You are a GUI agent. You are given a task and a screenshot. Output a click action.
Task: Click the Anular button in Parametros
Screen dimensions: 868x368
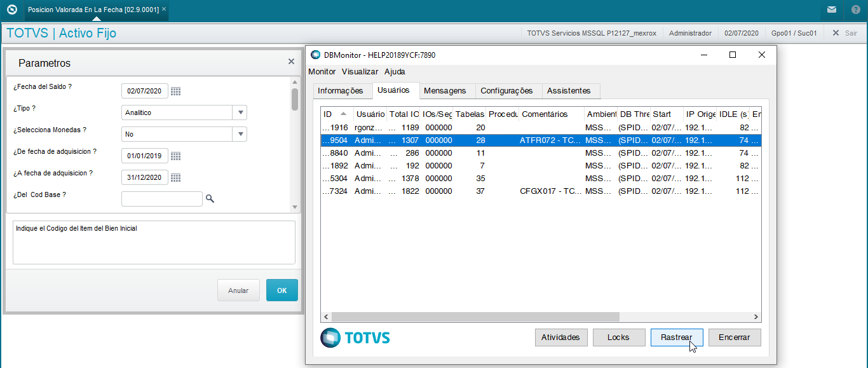pos(238,290)
